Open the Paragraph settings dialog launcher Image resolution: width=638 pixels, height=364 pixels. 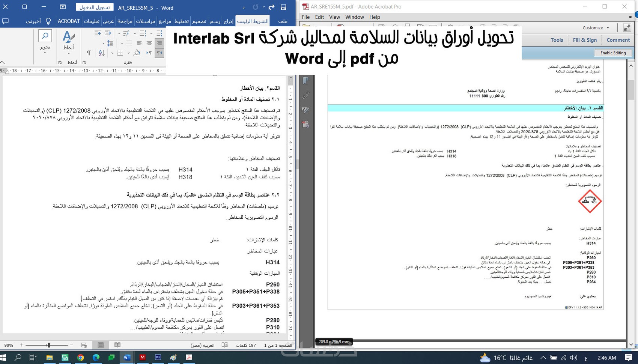[x=84, y=63]
